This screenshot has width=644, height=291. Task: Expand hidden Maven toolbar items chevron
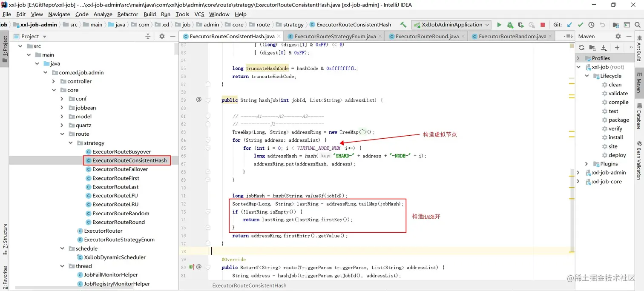[631, 48]
